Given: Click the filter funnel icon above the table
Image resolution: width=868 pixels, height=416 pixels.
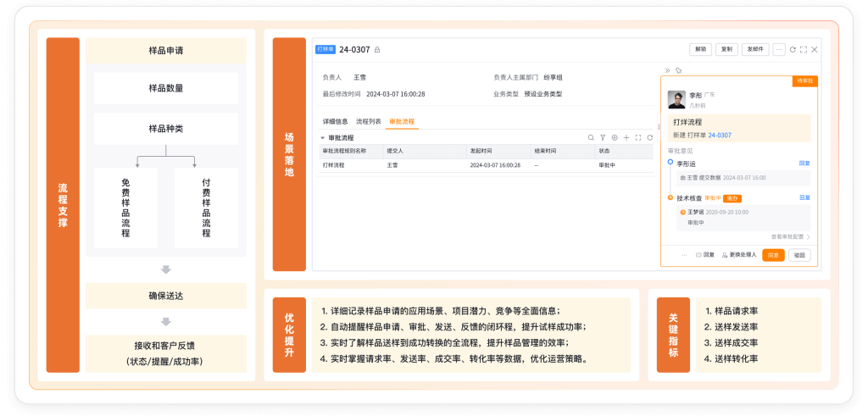Looking at the screenshot, I should [603, 137].
